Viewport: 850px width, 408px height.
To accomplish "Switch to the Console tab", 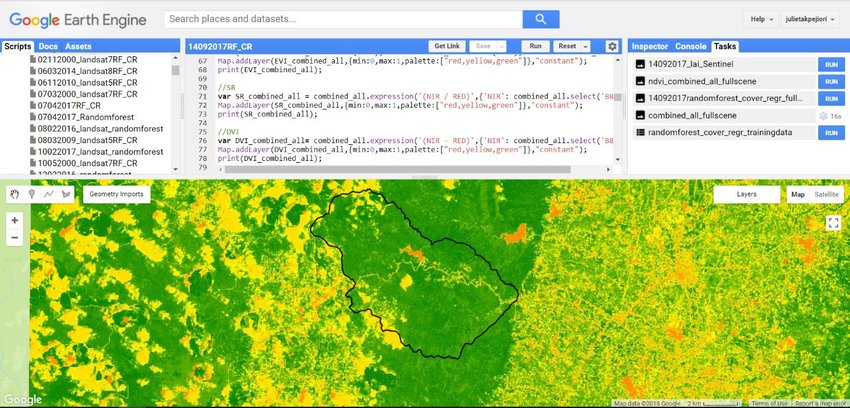I will [x=690, y=46].
